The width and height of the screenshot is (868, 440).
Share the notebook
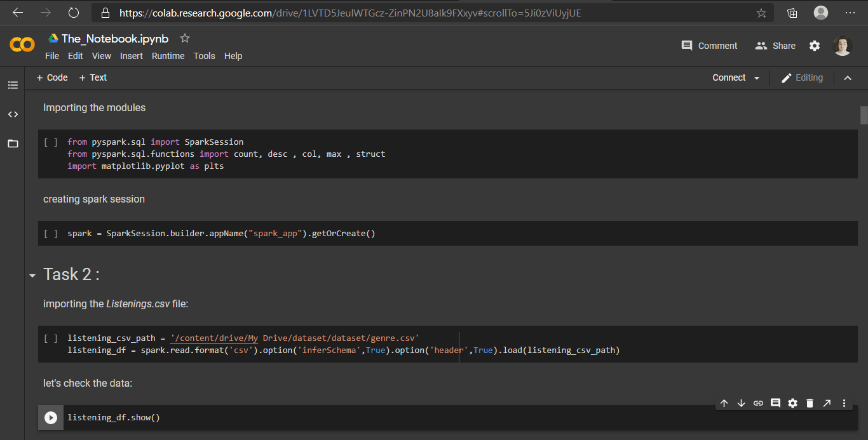coord(775,45)
